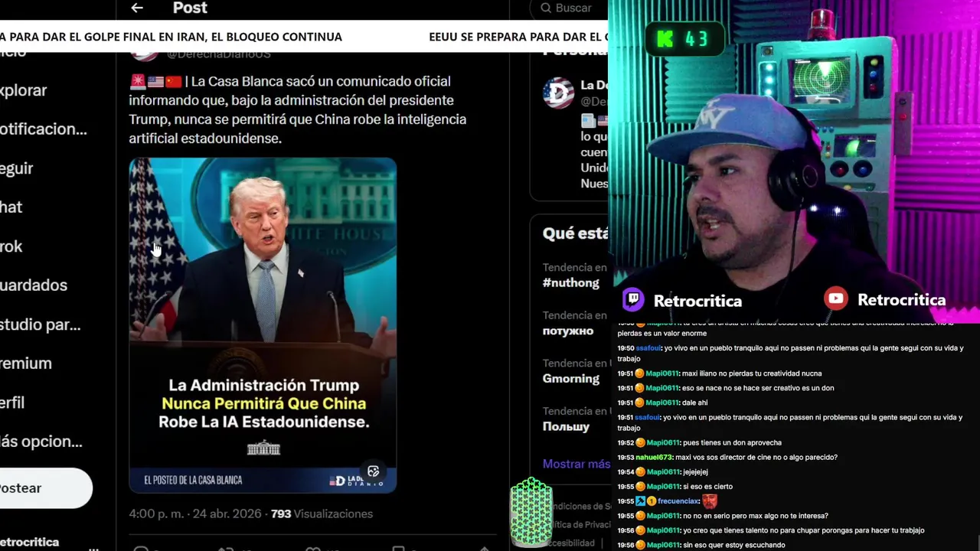Click the post text about La Casa Blanca

coord(298,109)
